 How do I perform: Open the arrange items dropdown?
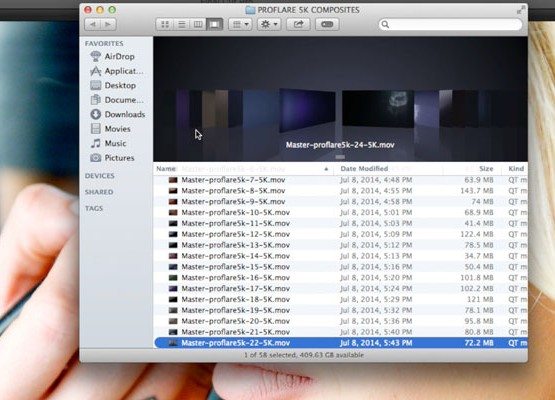pyautogui.click(x=240, y=24)
